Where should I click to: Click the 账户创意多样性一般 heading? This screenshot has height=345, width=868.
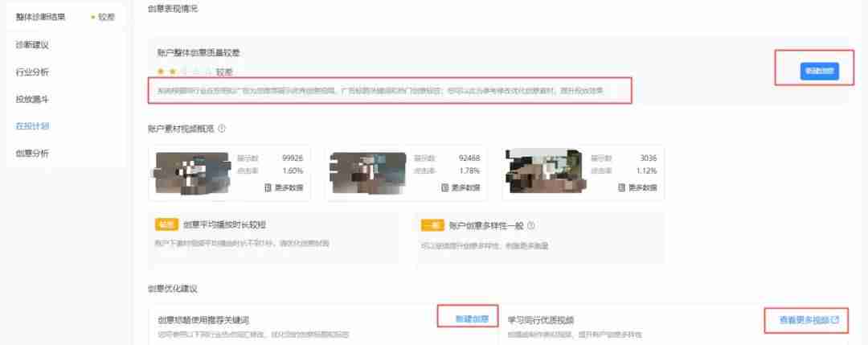486,225
